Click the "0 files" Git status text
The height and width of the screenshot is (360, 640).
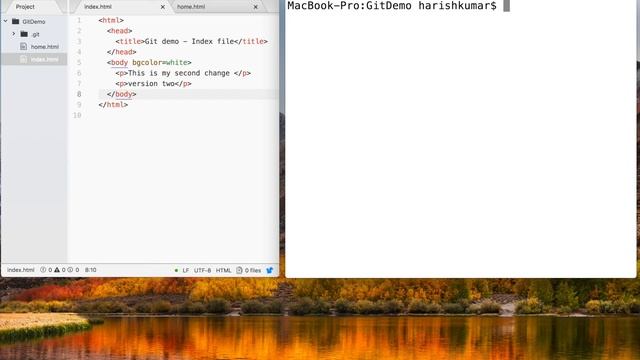[x=253, y=270]
